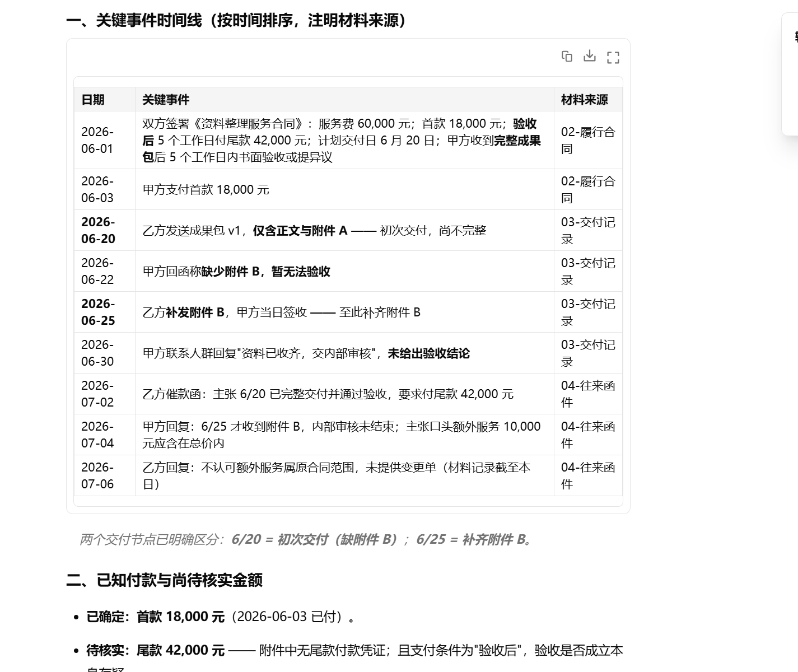Click event 乙方补发附件 B text
The image size is (798, 672).
coord(281,312)
